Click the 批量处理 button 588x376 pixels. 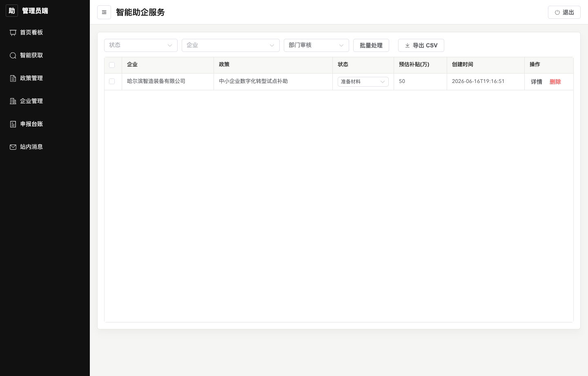point(371,45)
